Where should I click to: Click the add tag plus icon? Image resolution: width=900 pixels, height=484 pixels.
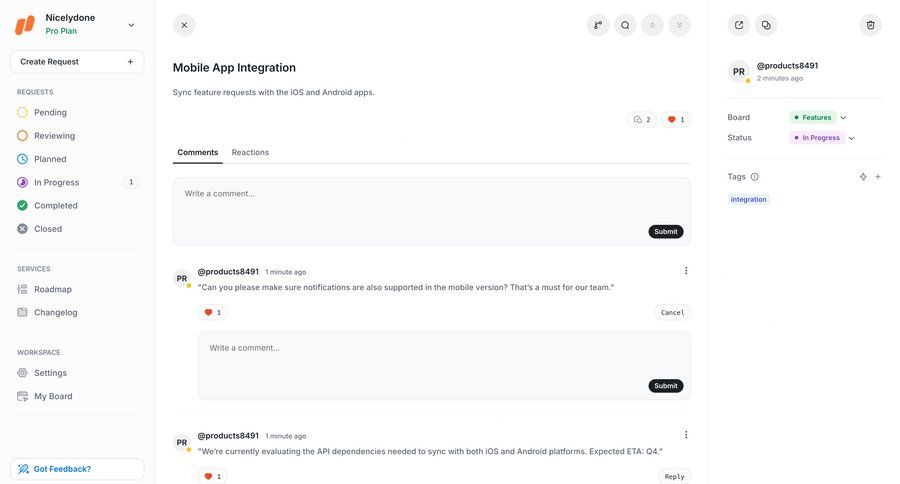tap(878, 177)
